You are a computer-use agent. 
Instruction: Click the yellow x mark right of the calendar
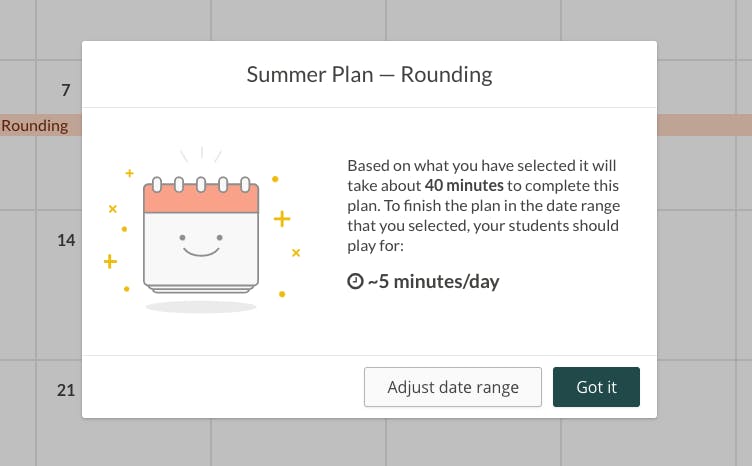[295, 253]
